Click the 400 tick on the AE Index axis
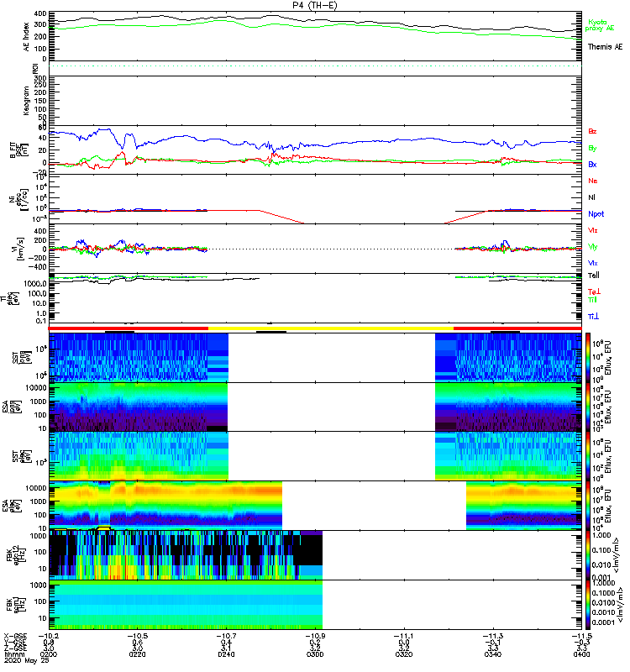 pos(40,13)
